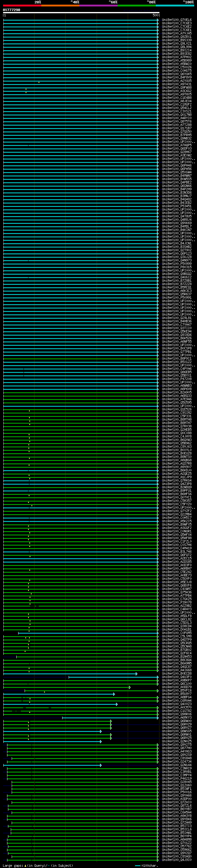Select hit label UniRef100_Q70EL6
The image size is (197, 868).
(177, 20)
